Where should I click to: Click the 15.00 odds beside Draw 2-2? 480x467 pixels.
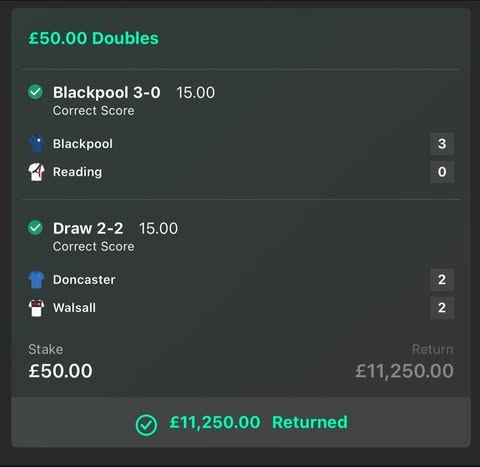(158, 229)
